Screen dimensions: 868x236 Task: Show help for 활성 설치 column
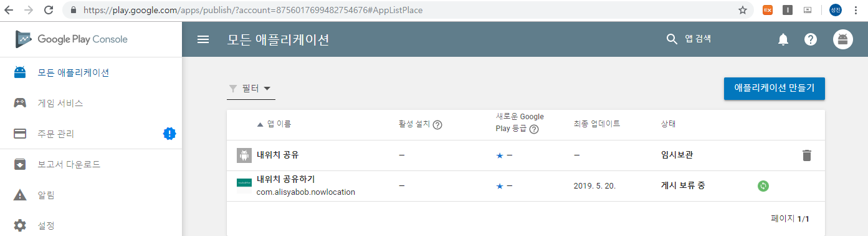tap(437, 124)
